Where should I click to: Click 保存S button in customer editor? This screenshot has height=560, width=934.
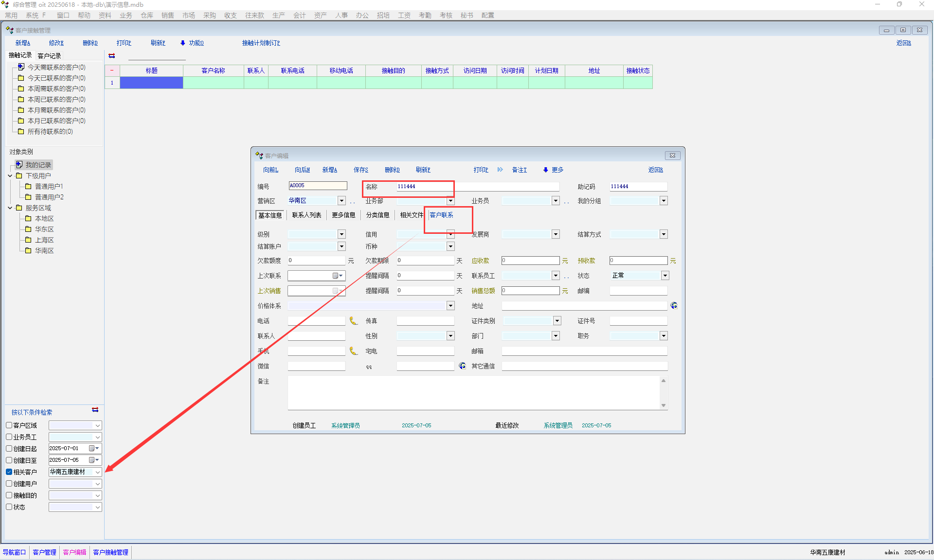click(x=360, y=170)
